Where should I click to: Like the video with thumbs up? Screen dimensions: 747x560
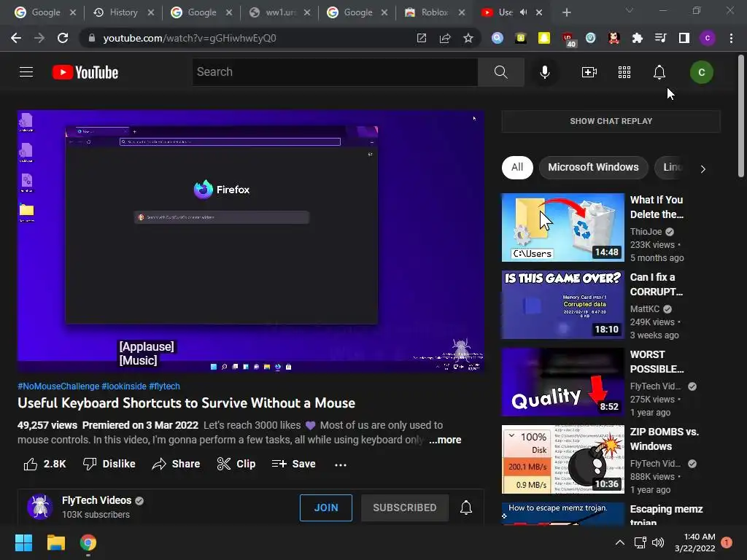[44, 464]
